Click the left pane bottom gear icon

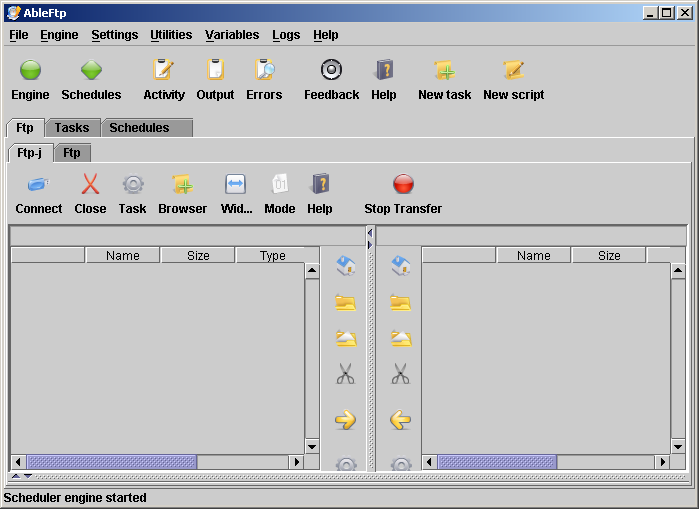[x=346, y=464]
